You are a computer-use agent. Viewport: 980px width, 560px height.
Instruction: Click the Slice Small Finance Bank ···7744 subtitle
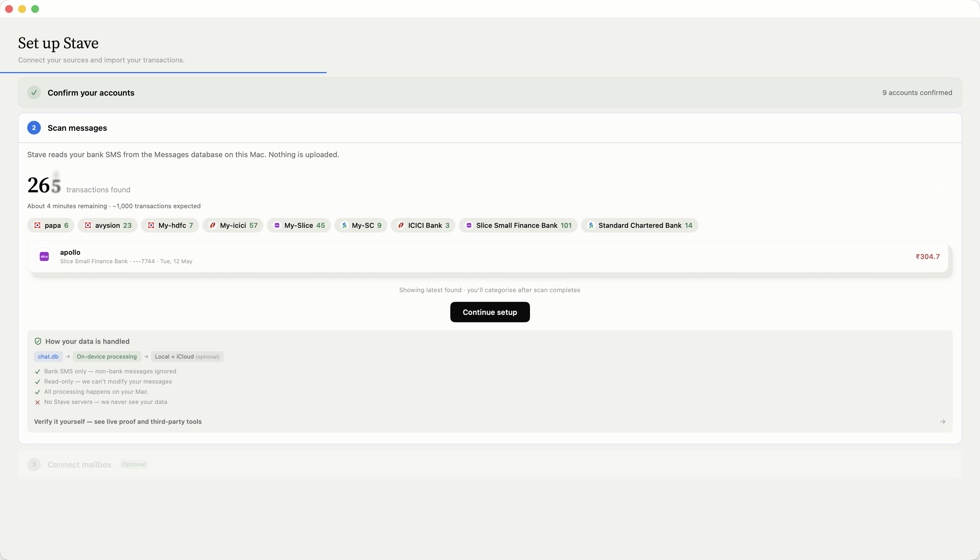click(126, 261)
